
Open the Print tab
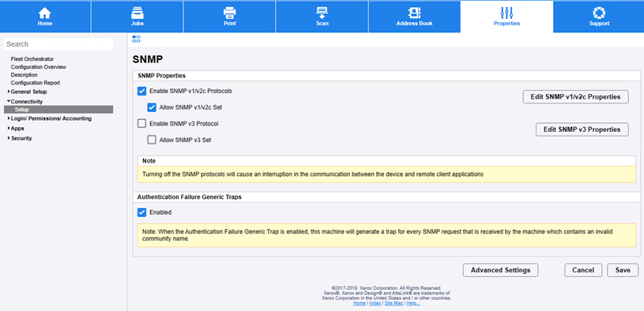tap(230, 17)
